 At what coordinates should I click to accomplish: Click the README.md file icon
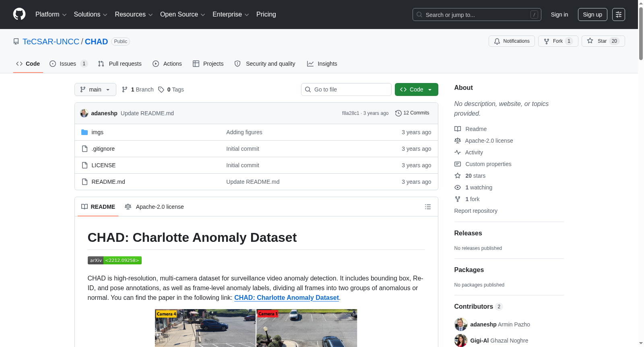pos(85,182)
